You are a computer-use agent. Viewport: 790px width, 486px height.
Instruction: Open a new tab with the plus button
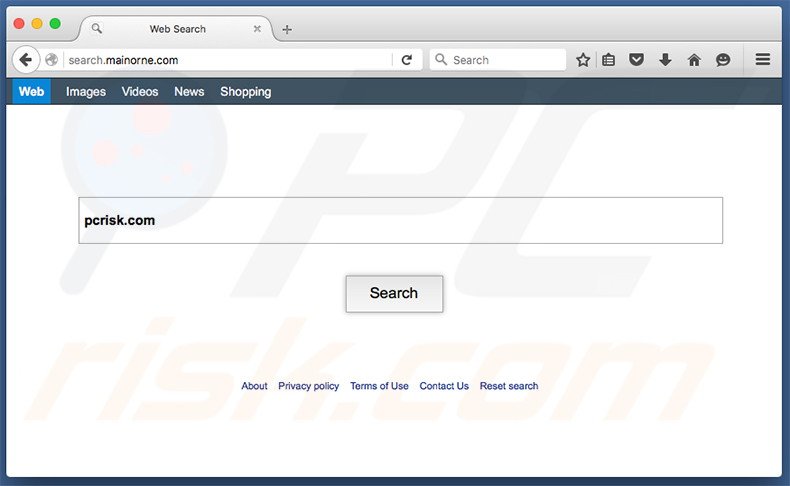tap(287, 29)
